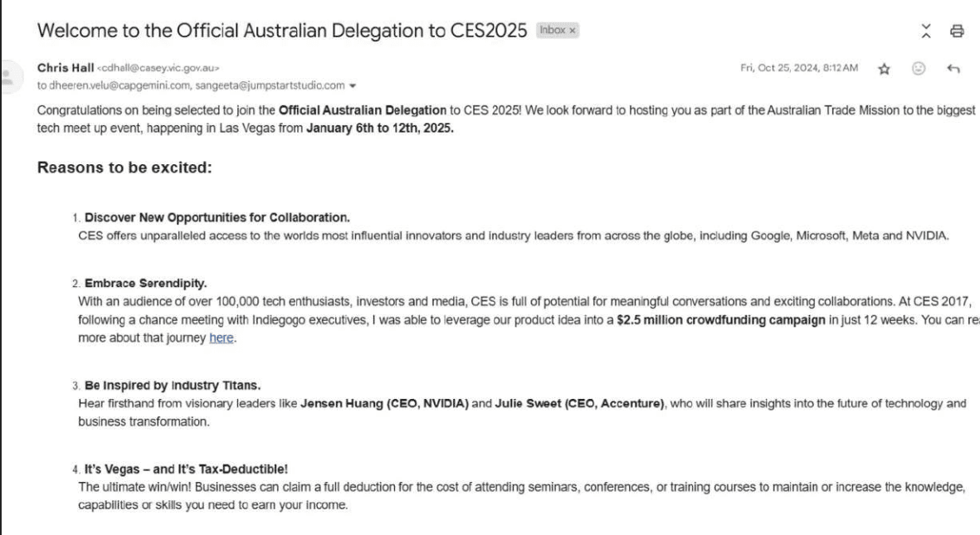Screen dimensions: 980x535
Task: Star this email from Chris Hall
Action: point(884,69)
